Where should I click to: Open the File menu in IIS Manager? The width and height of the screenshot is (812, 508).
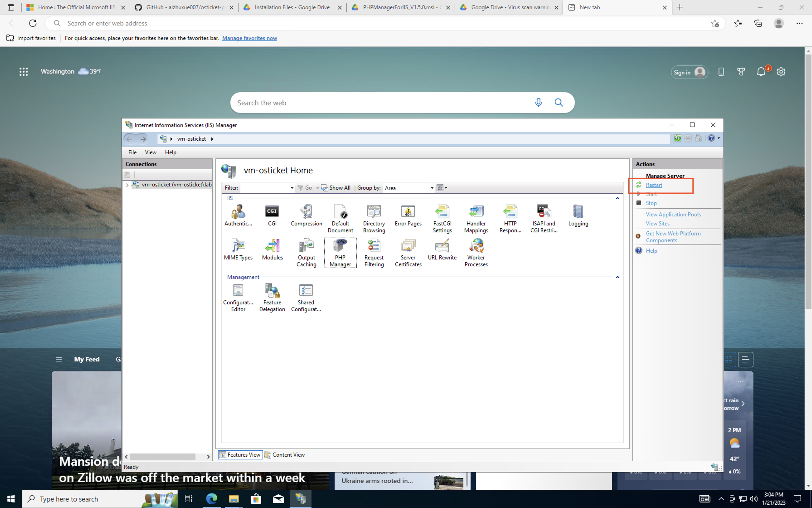coord(132,152)
